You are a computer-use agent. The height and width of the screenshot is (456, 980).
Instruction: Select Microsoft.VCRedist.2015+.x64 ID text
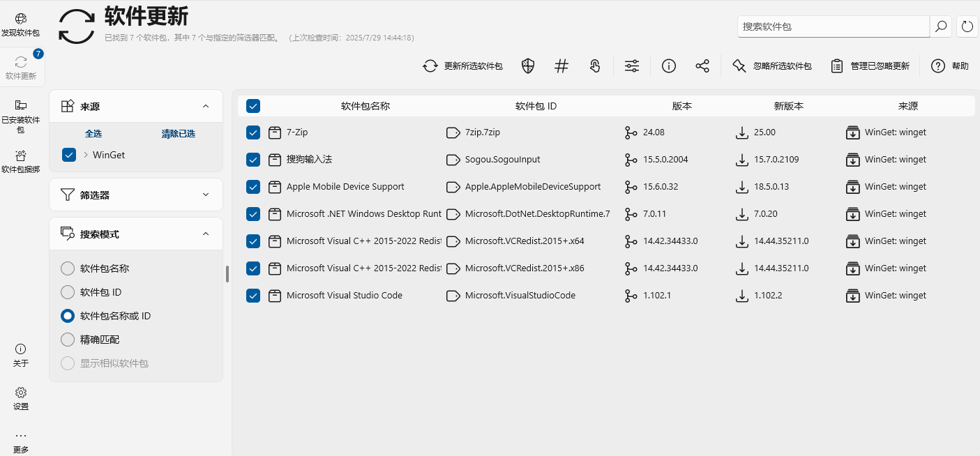tap(525, 241)
